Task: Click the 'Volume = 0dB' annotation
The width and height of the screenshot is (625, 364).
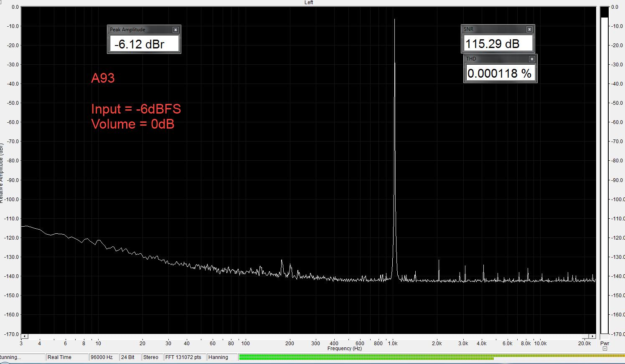Action: [x=133, y=124]
